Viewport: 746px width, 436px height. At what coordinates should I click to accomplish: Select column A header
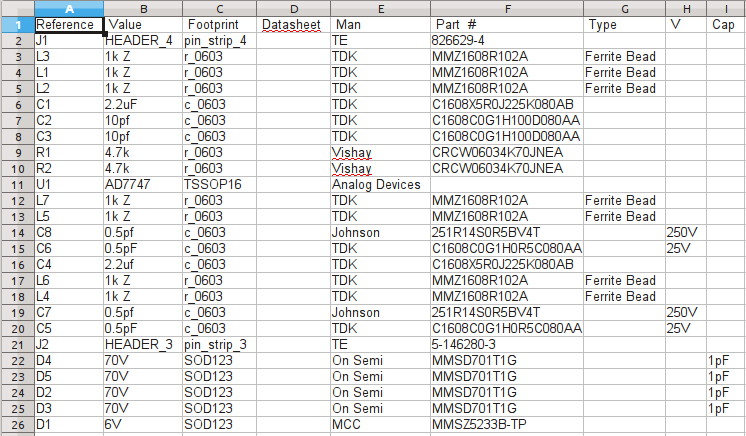click(69, 9)
